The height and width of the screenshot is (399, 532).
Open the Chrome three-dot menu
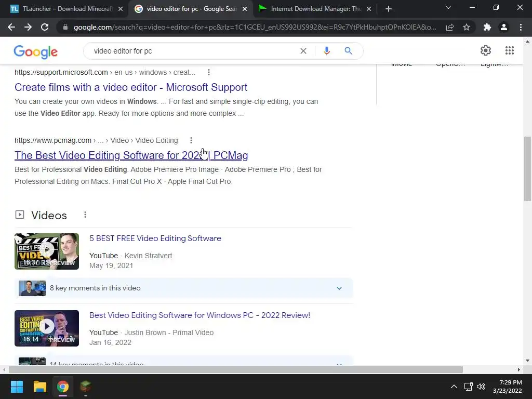521,27
